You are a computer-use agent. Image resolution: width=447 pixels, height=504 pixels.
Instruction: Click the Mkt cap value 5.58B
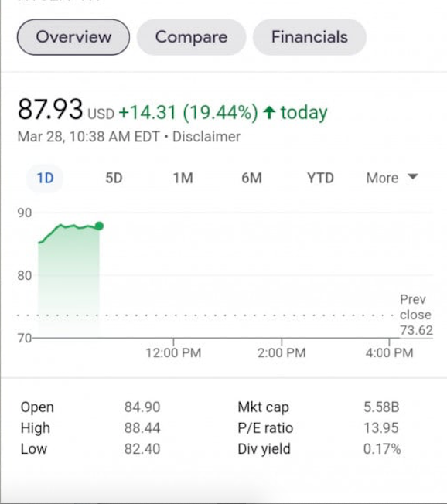(x=381, y=407)
